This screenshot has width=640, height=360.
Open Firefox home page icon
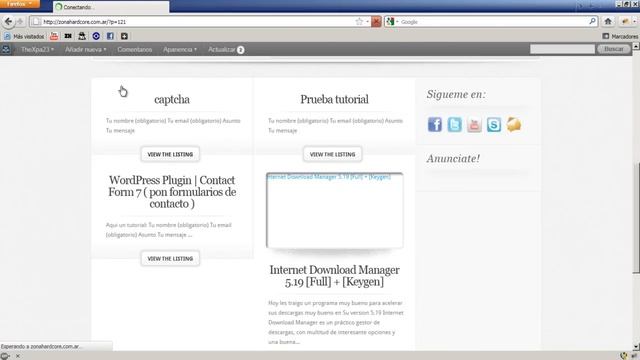[x=608, y=22]
